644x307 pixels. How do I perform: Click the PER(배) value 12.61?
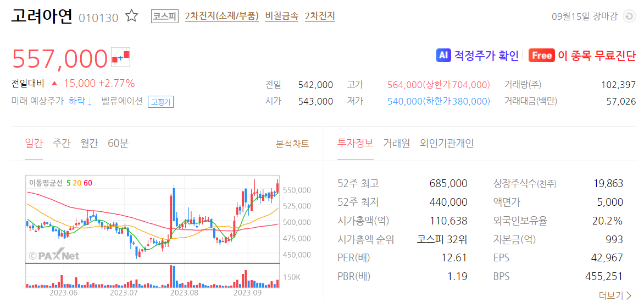click(456, 258)
